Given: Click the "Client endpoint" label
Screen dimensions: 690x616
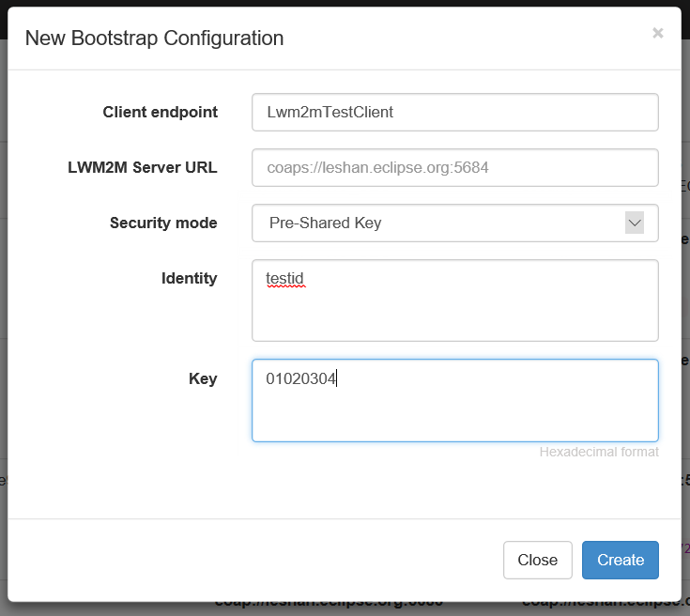Looking at the screenshot, I should tap(160, 113).
